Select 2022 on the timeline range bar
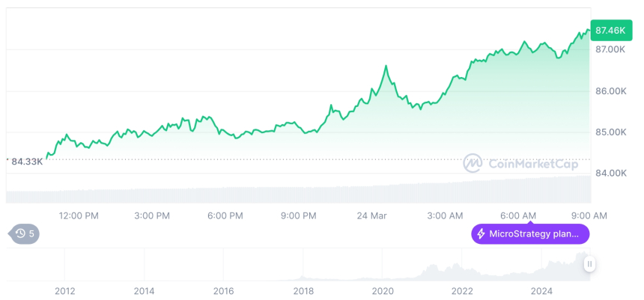The width and height of the screenshot is (644, 300). (462, 291)
